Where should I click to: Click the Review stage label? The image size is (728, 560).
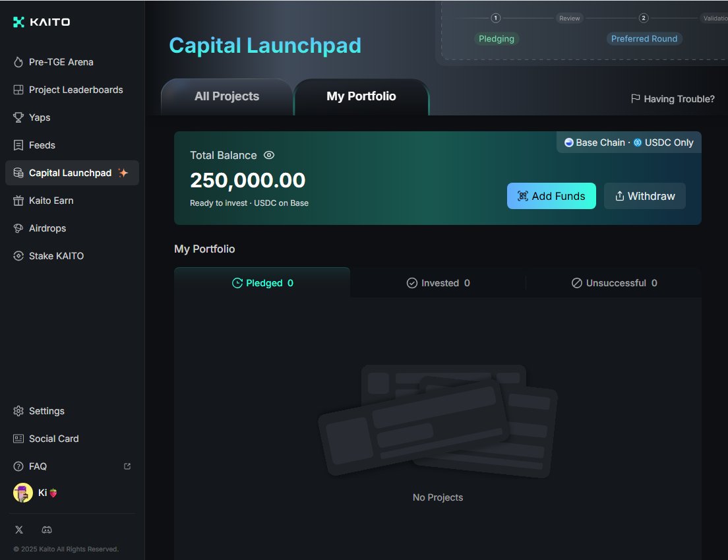[x=569, y=18]
